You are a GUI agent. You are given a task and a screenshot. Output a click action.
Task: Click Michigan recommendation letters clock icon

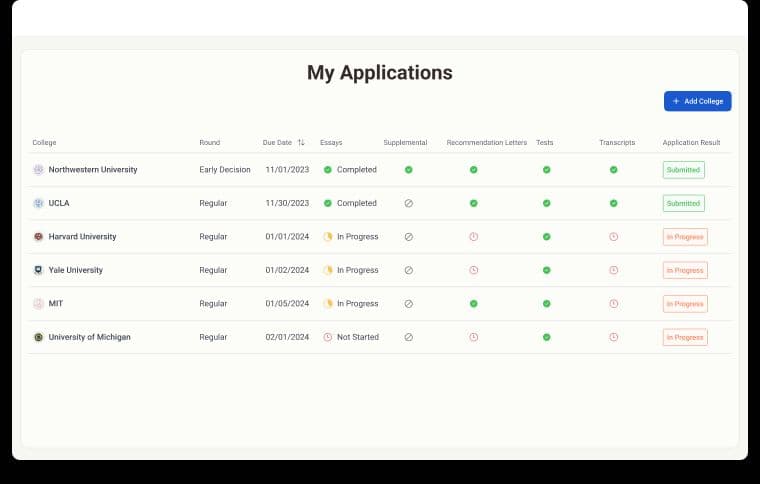coord(474,337)
